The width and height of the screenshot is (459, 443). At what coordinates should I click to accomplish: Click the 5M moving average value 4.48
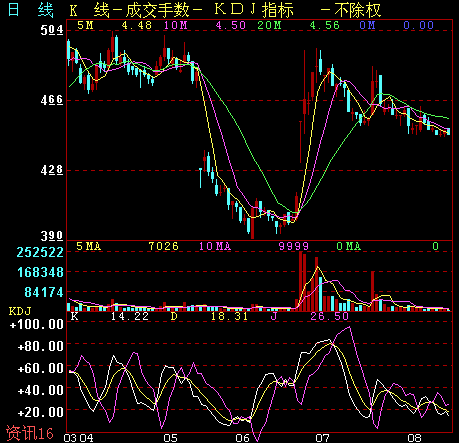point(137,25)
